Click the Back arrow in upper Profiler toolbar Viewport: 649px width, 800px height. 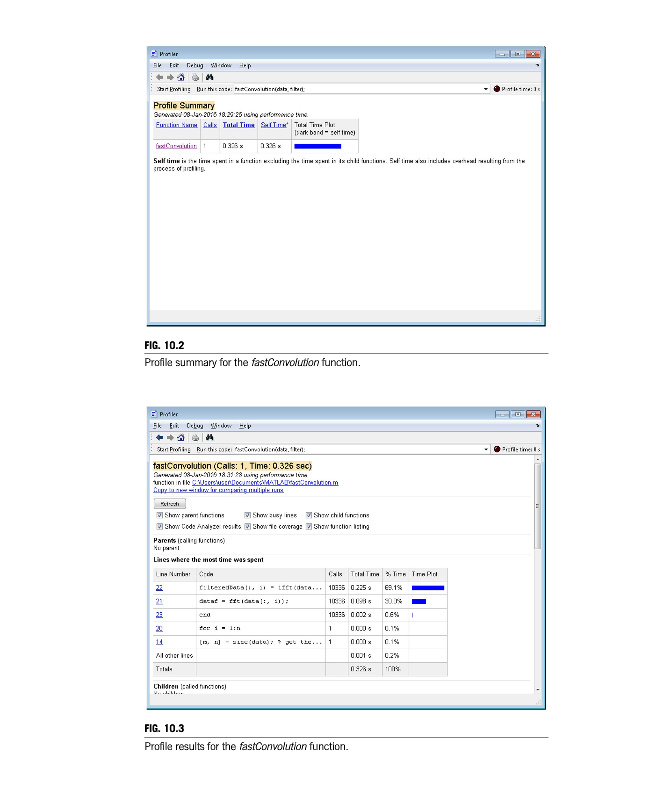(160, 77)
